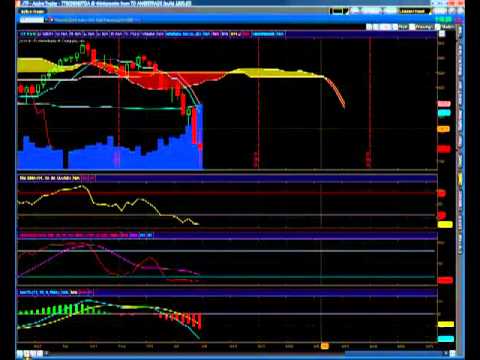This screenshot has width=480, height=360.
Task: Open the black dropdown box in the top bar
Action: [337, 11]
